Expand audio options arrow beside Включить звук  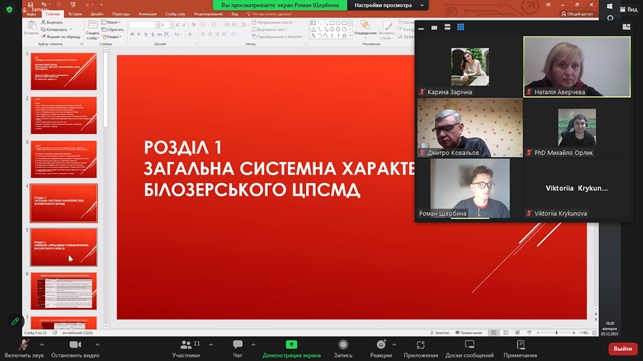(x=42, y=345)
